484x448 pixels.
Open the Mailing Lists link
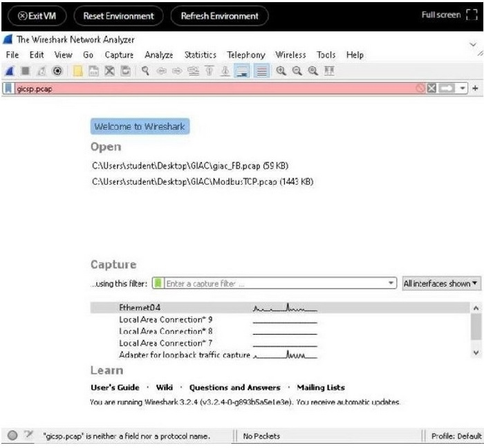pos(321,388)
